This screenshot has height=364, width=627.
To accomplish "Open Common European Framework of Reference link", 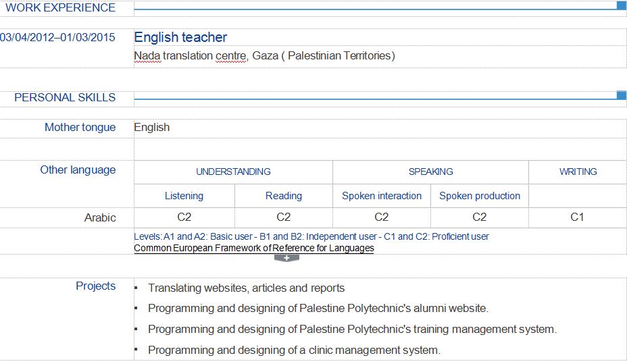I will coord(253,248).
